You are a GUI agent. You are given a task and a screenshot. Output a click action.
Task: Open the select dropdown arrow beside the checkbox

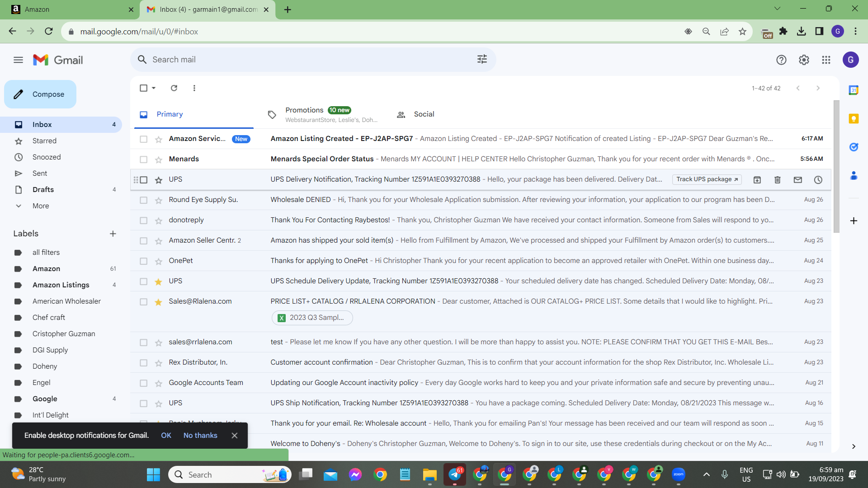click(154, 88)
